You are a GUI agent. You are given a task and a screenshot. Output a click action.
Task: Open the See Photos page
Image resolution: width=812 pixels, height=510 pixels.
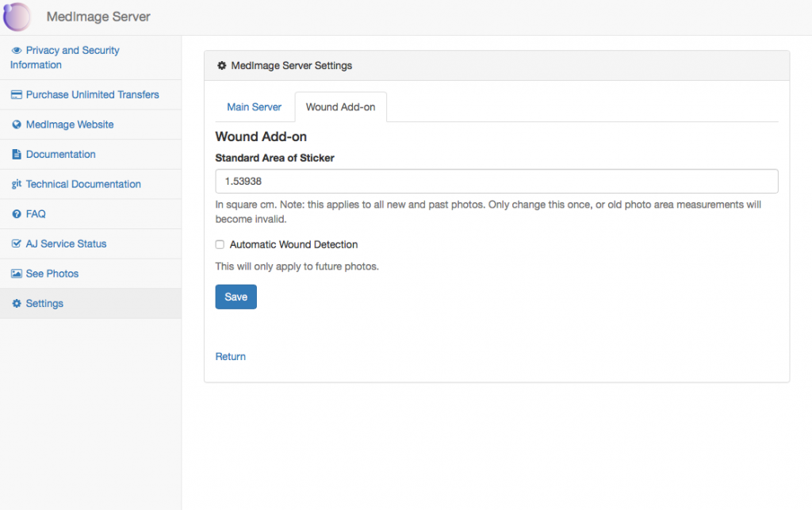[x=50, y=273]
